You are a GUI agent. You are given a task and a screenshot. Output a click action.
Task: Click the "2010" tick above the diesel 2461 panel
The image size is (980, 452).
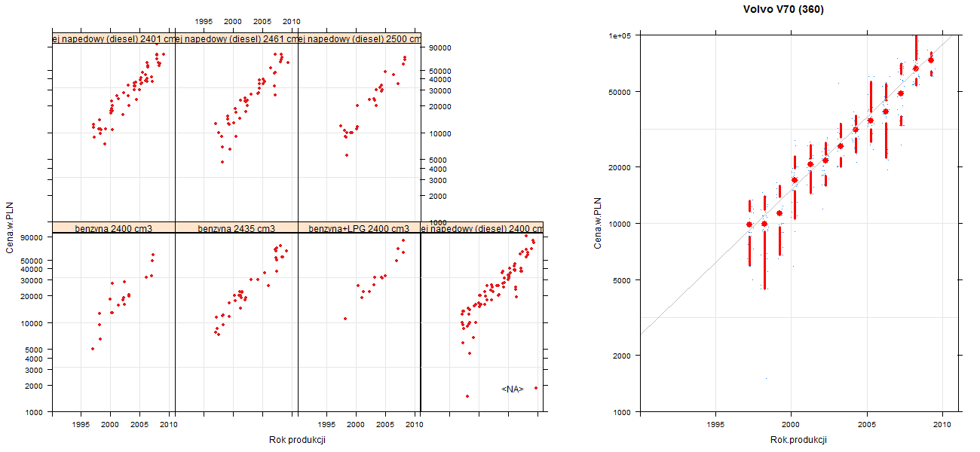click(292, 21)
